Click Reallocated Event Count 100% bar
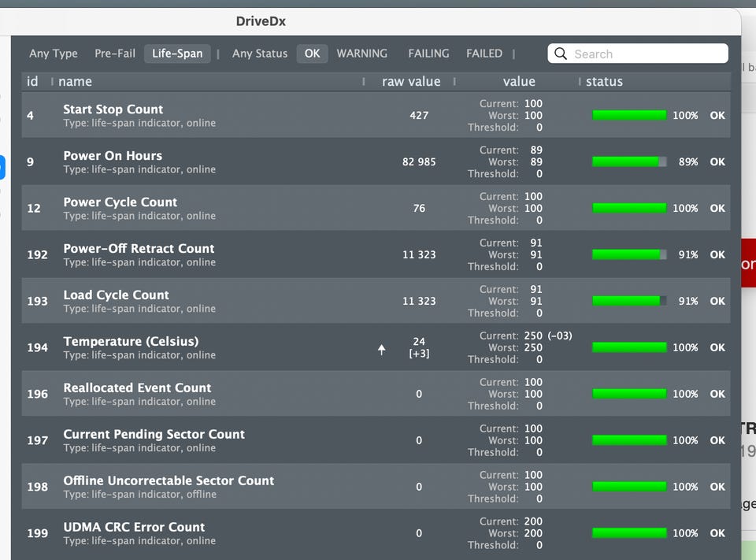The height and width of the screenshot is (560, 756). click(x=629, y=394)
